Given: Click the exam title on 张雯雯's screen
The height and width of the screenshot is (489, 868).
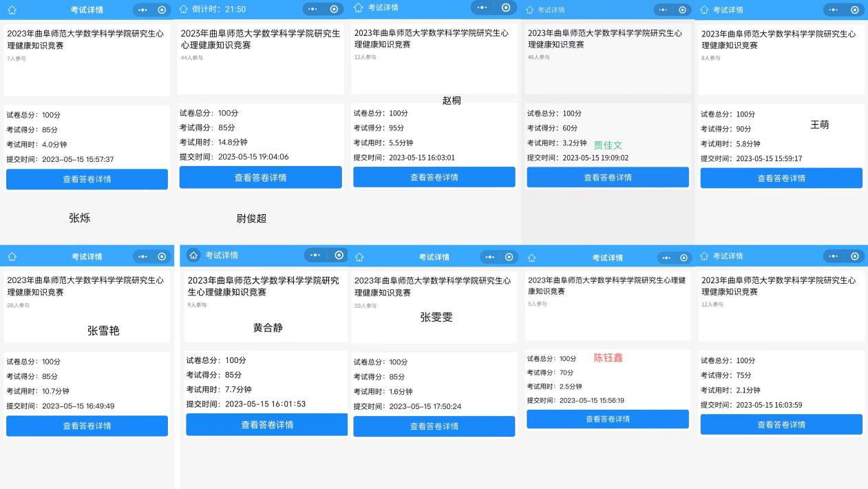Looking at the screenshot, I should click(433, 285).
